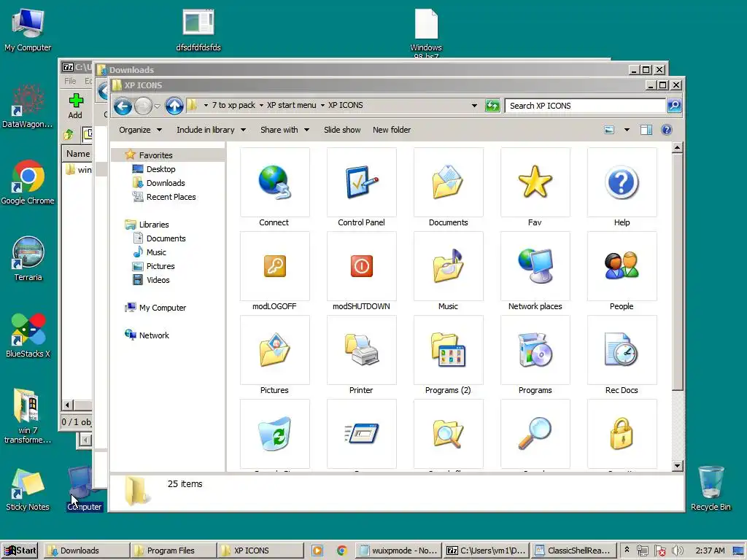Select the recycle bin thumbnail icon
Viewport: 747px width, 560px height.
coord(274,434)
